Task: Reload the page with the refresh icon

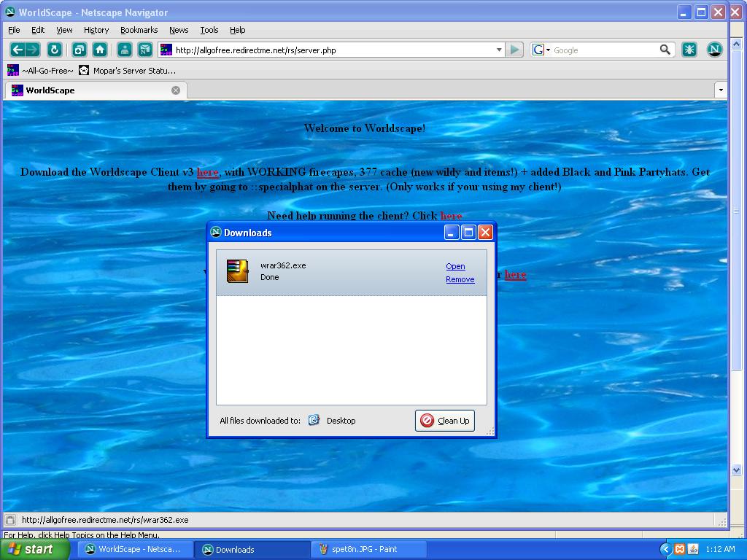Action: tap(54, 50)
